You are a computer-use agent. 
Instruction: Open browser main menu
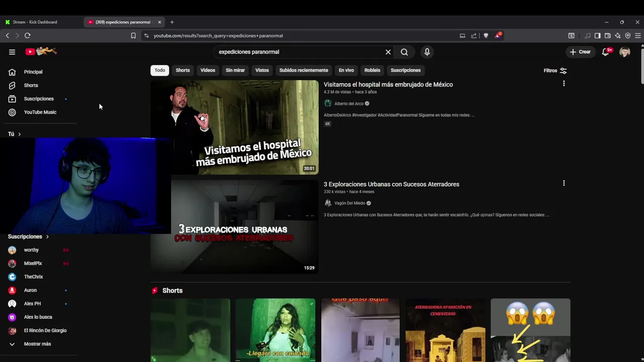coord(638,36)
